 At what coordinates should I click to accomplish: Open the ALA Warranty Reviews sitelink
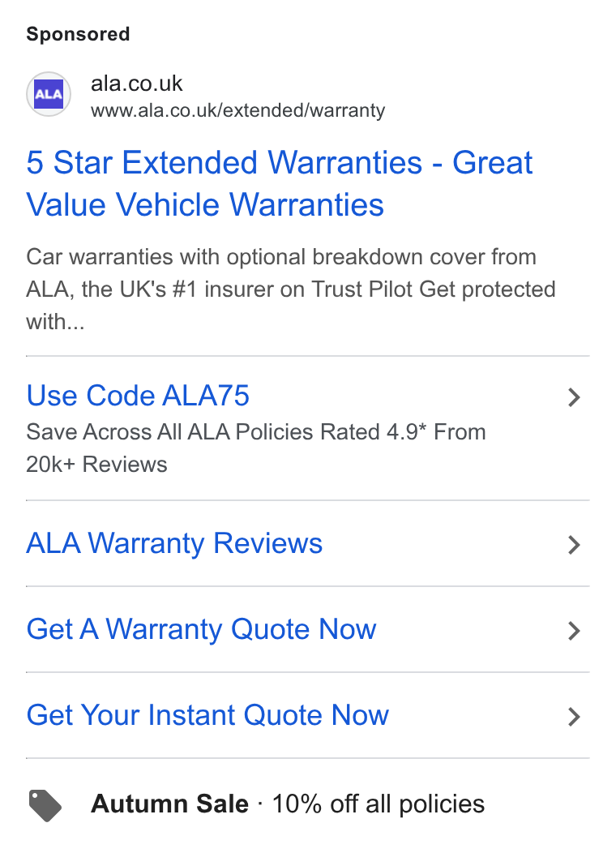click(x=174, y=543)
